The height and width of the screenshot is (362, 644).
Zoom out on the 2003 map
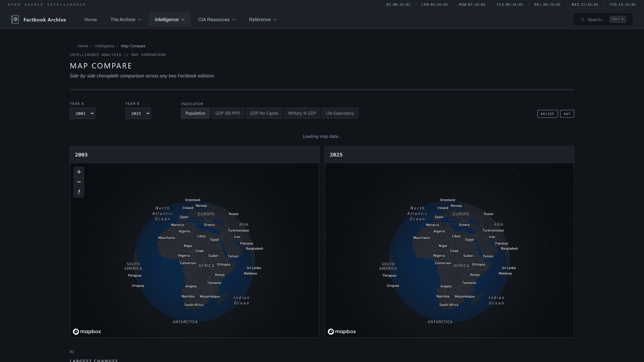pyautogui.click(x=79, y=182)
